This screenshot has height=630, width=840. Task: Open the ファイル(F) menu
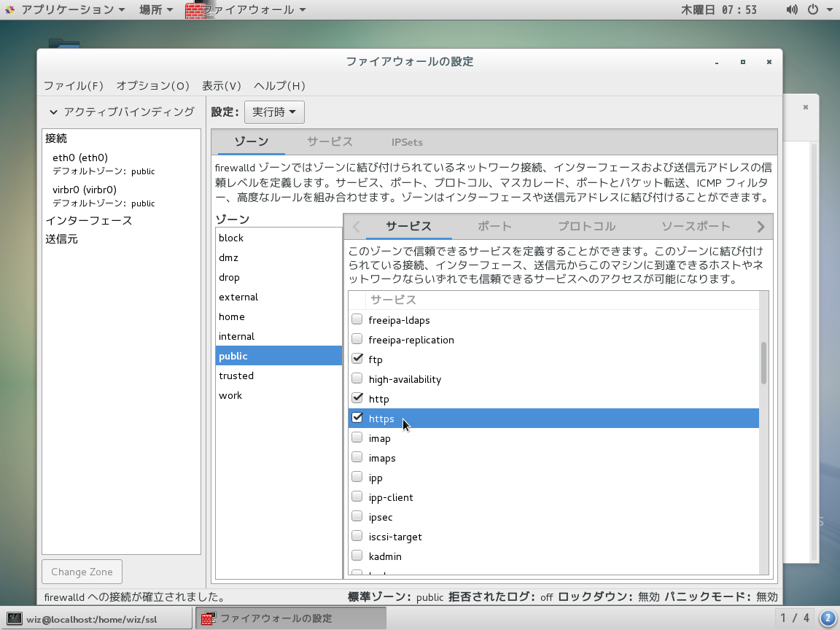[74, 86]
